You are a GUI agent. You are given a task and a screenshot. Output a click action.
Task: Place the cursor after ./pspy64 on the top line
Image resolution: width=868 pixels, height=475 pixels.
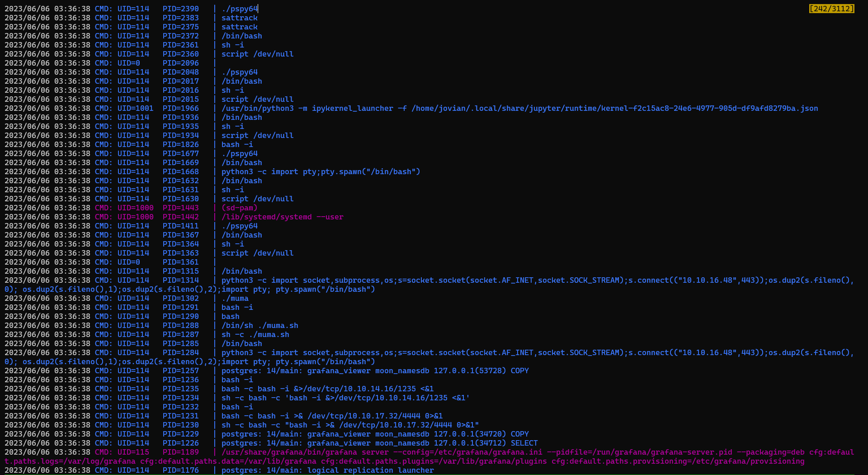click(259, 9)
